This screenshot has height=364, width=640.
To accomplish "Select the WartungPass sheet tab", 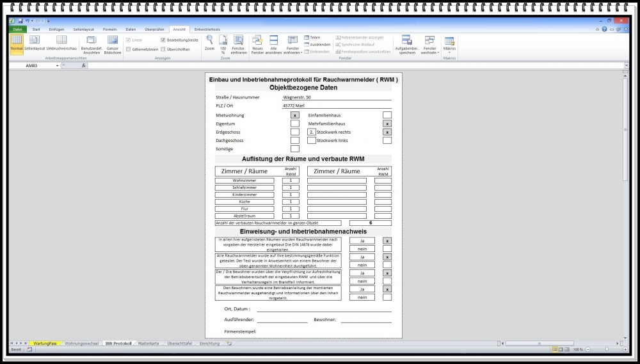I will pos(45,344).
